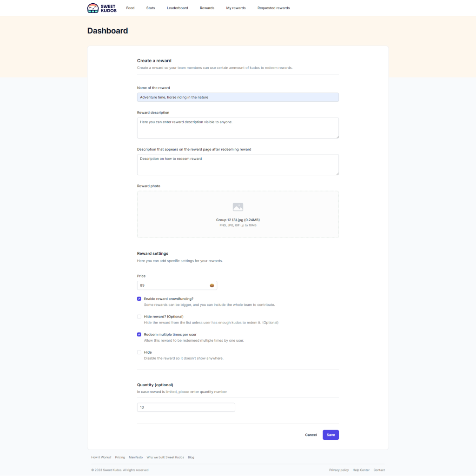
Task: Click the Cancel button
Action: click(x=311, y=435)
